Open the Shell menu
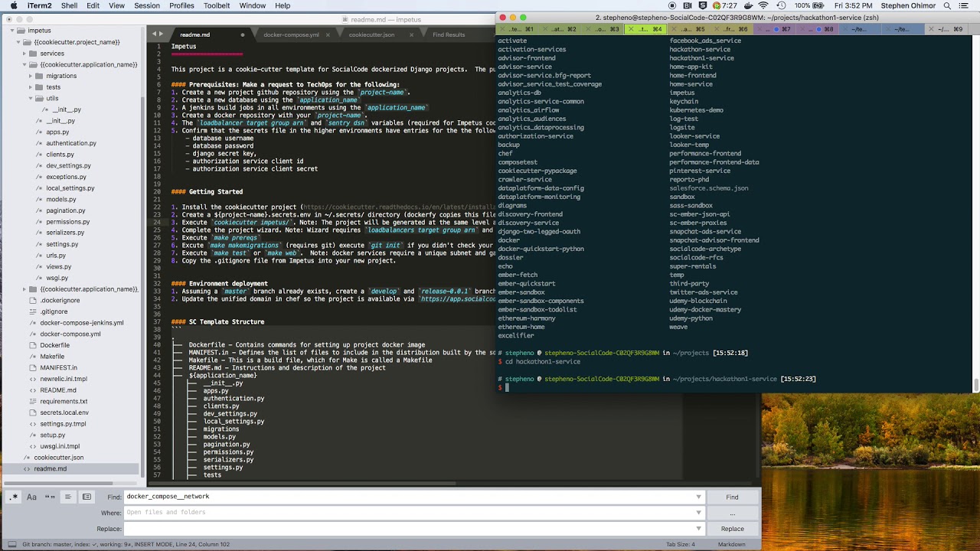The height and width of the screenshot is (551, 980). [x=69, y=5]
